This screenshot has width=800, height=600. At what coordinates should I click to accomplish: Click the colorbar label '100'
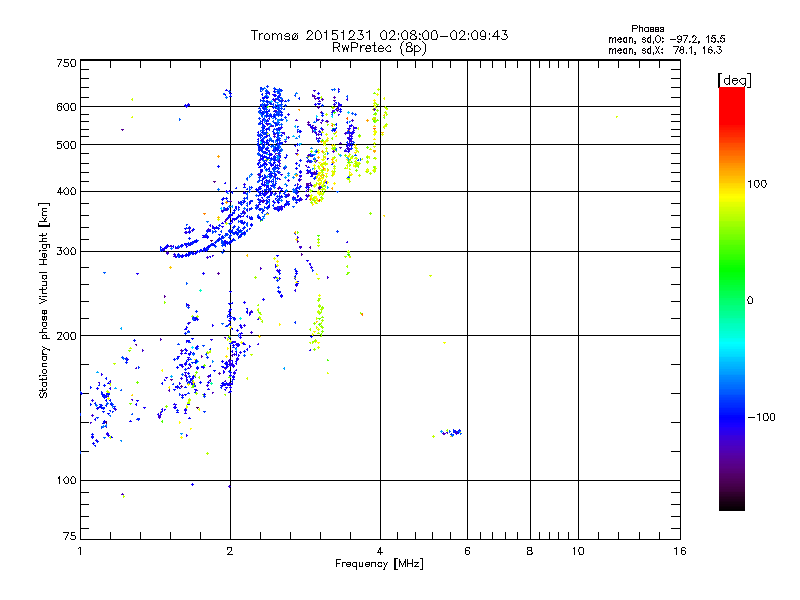point(757,184)
